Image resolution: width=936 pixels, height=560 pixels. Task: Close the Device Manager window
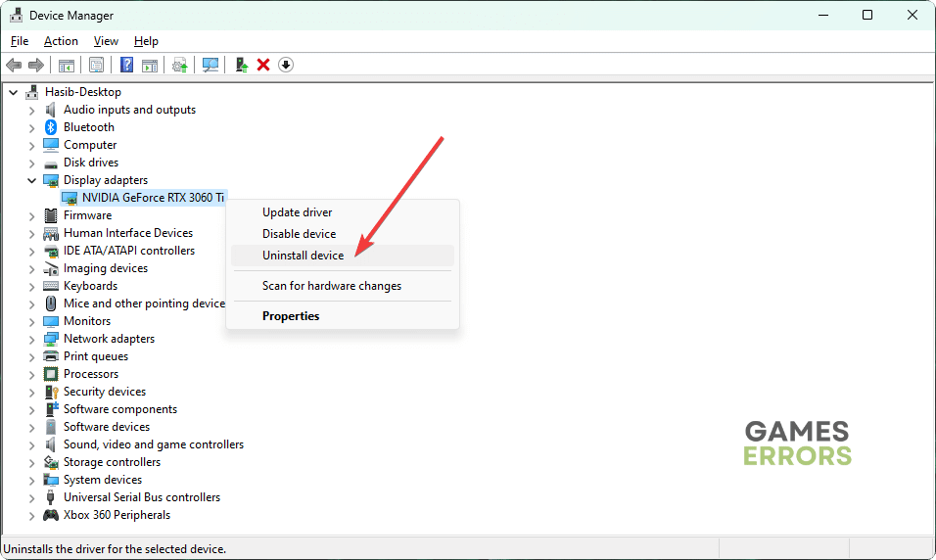[x=913, y=15]
